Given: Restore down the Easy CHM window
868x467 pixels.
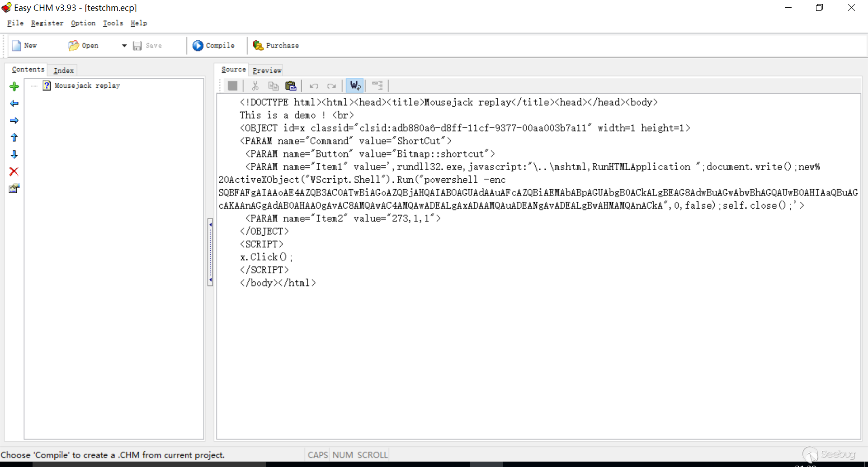Looking at the screenshot, I should pyautogui.click(x=819, y=8).
